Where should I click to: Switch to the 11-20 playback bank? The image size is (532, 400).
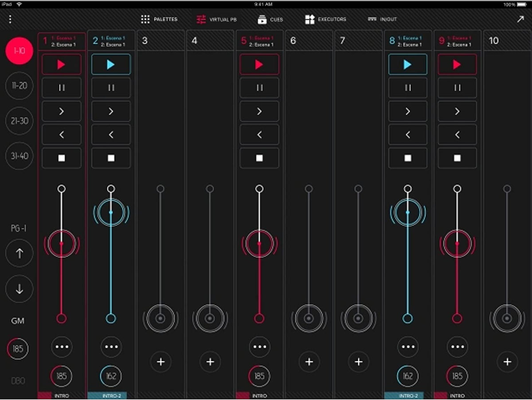tap(19, 86)
